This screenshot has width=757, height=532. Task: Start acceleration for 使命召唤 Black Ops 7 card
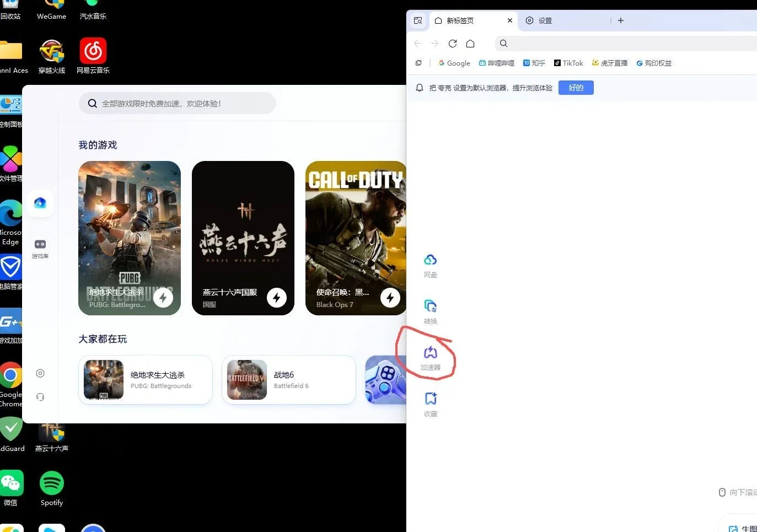[390, 298]
